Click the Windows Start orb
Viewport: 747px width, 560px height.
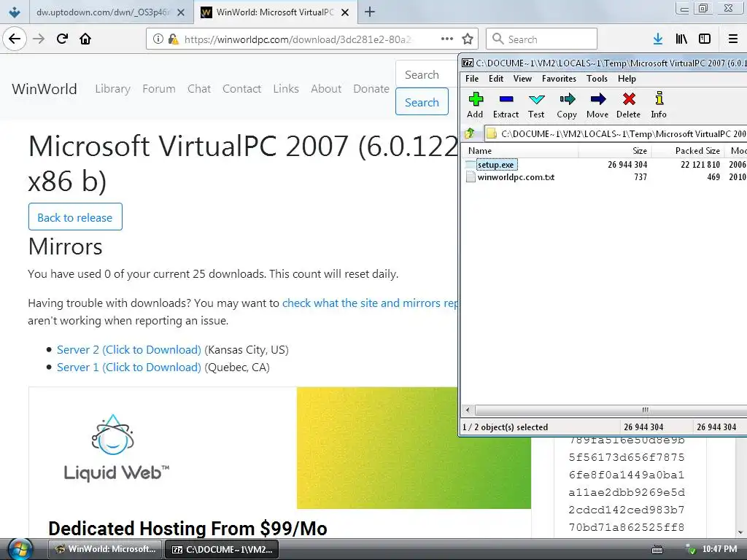(20, 549)
